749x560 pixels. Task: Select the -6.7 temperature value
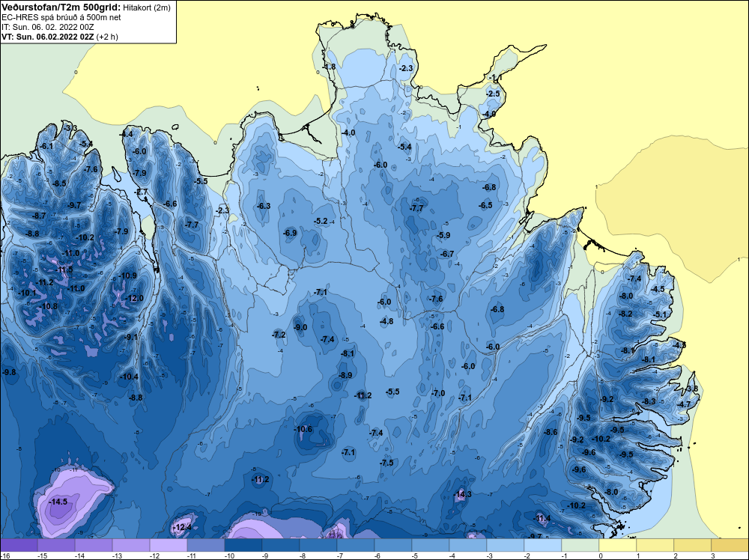pyautogui.click(x=447, y=254)
